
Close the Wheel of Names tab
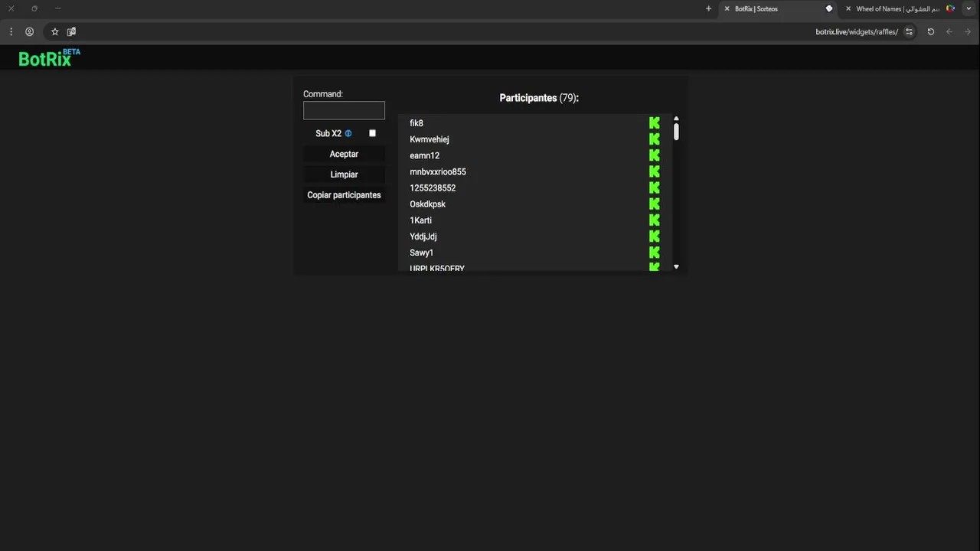pos(848,8)
